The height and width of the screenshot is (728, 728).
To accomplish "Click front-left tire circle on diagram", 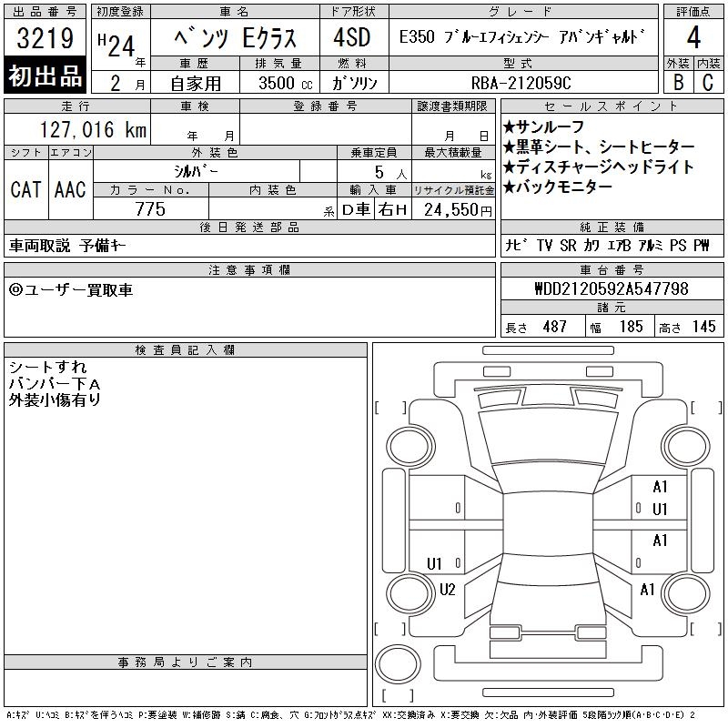I will point(410,447).
